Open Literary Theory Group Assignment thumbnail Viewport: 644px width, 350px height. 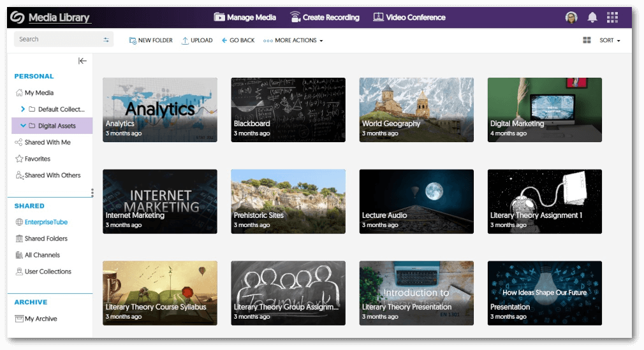[x=288, y=293]
